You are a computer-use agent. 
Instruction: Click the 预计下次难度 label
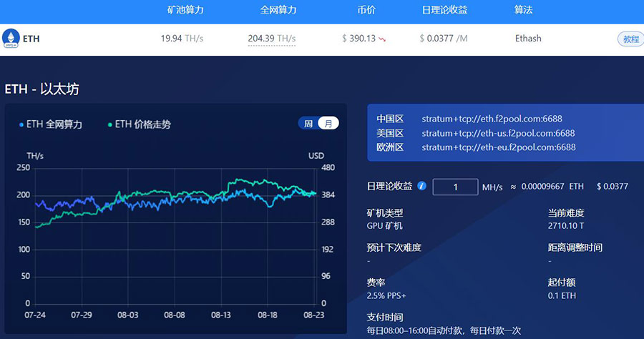point(394,248)
